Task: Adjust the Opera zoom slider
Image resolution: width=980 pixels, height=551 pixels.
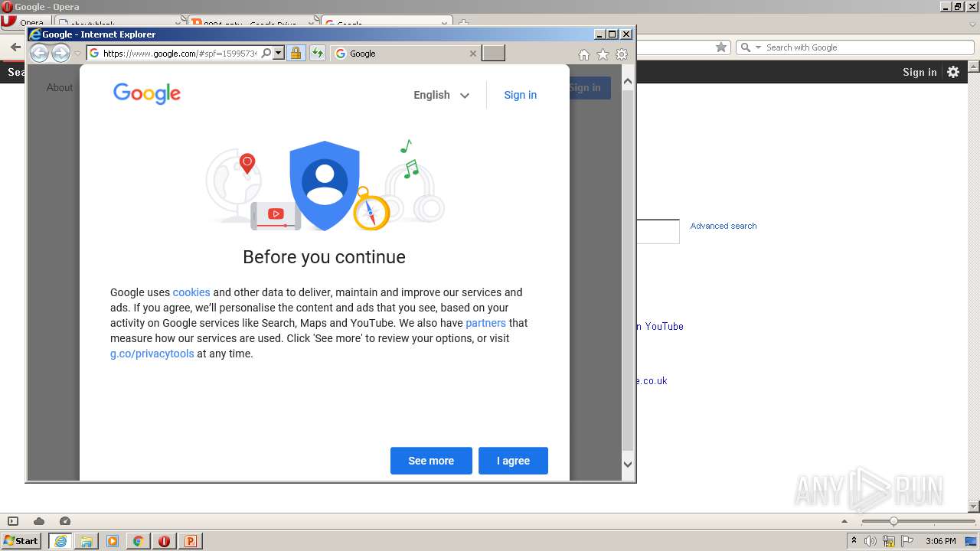Action: click(x=893, y=521)
